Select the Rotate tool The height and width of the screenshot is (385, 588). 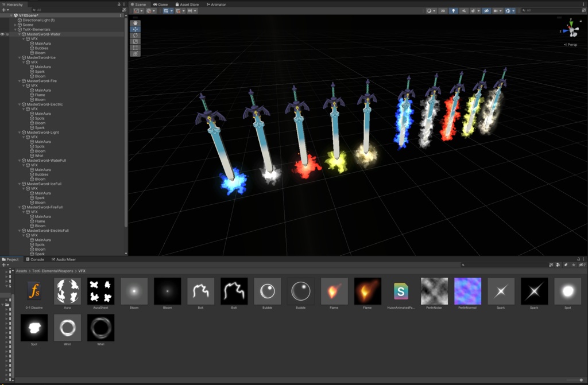click(x=136, y=35)
